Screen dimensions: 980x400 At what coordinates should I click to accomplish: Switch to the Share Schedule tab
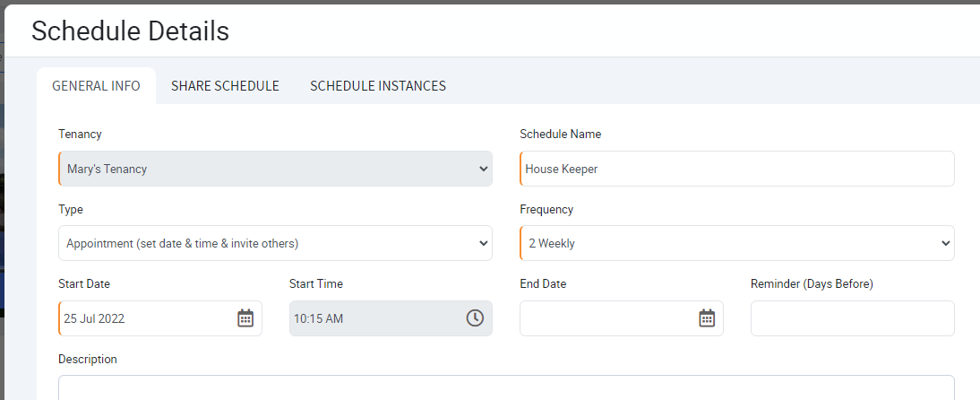click(225, 86)
